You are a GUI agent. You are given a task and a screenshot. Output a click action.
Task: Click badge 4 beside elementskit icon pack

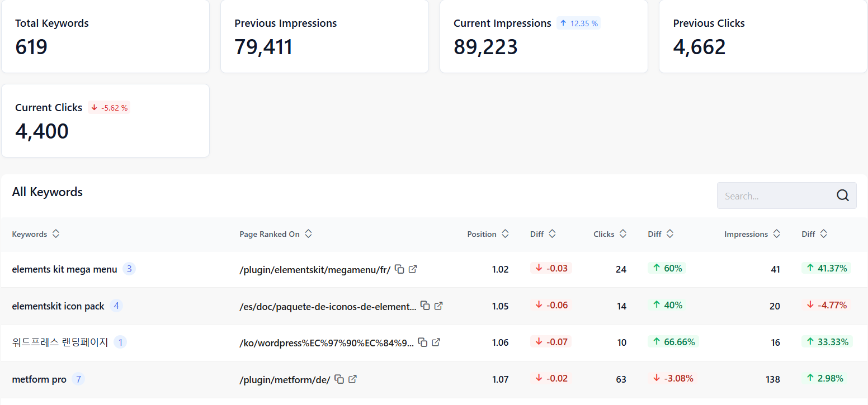116,306
